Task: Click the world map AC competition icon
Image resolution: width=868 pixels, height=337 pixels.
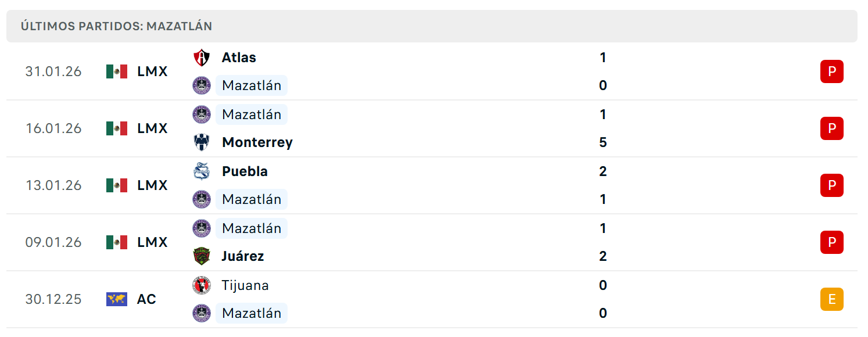Action: 117,299
